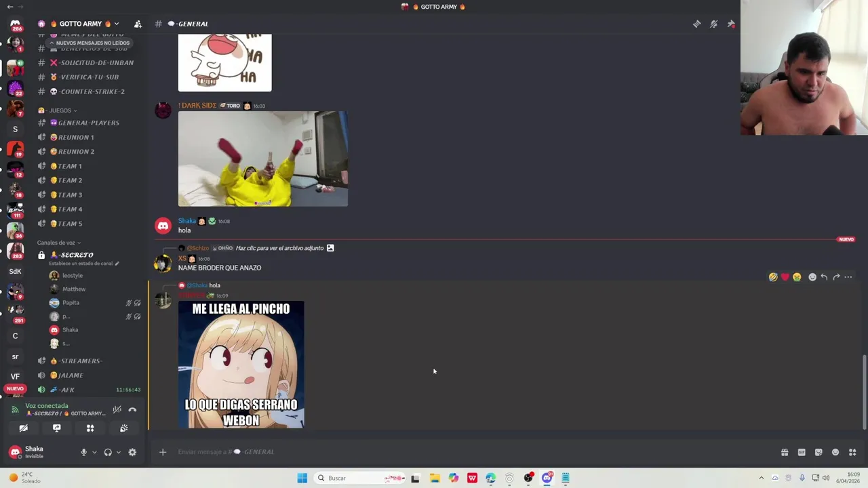React with the vomiting face emoji
This screenshot has height=488, width=868.
[x=797, y=277]
